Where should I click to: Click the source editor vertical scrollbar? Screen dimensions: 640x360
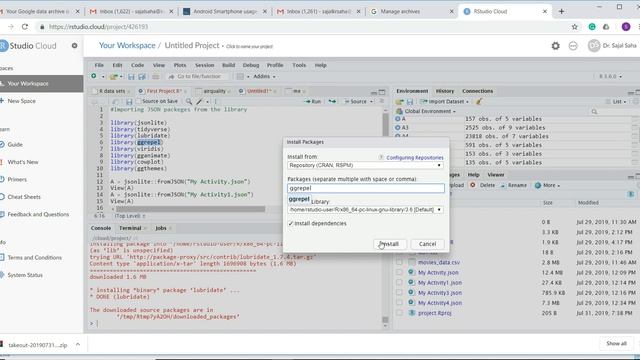coord(386,125)
